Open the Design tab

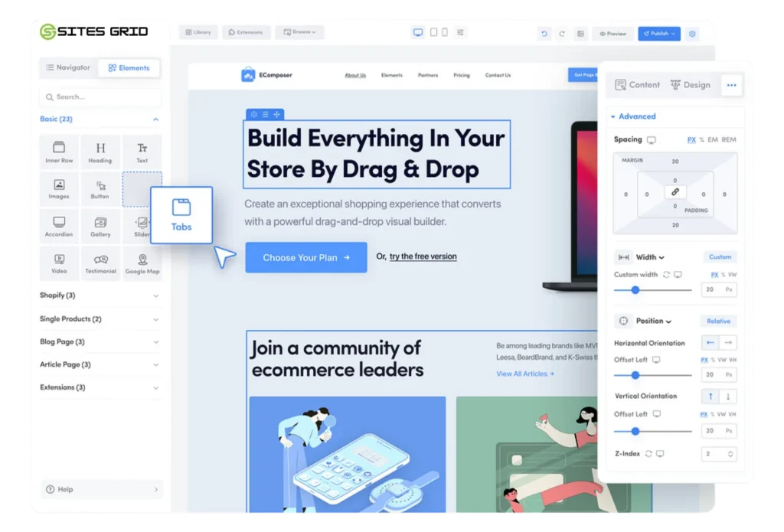(690, 85)
